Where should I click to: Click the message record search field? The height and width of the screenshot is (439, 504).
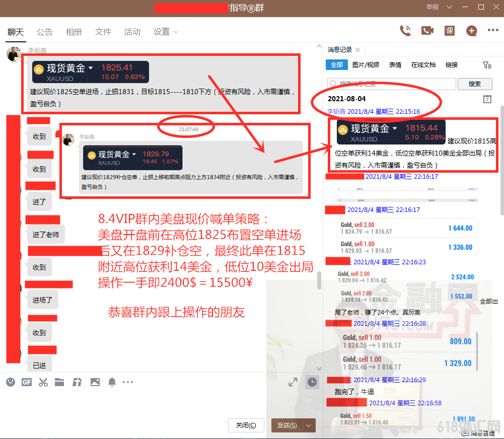[392, 84]
